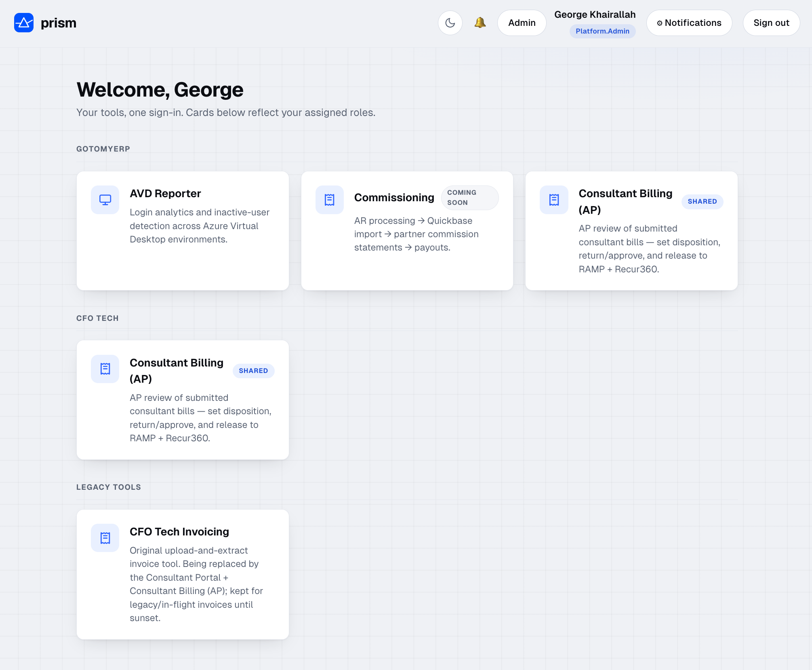
Task: Click the Shared badge in GoToMyERP section
Action: pos(702,201)
